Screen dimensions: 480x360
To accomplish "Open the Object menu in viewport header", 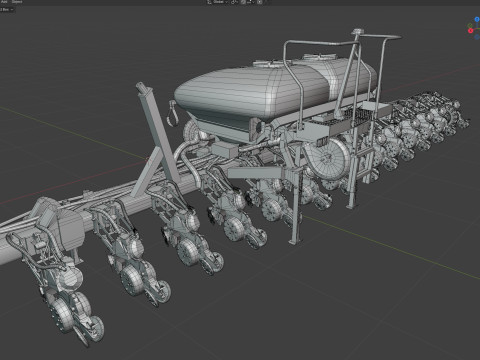I will pyautogui.click(x=17, y=2).
